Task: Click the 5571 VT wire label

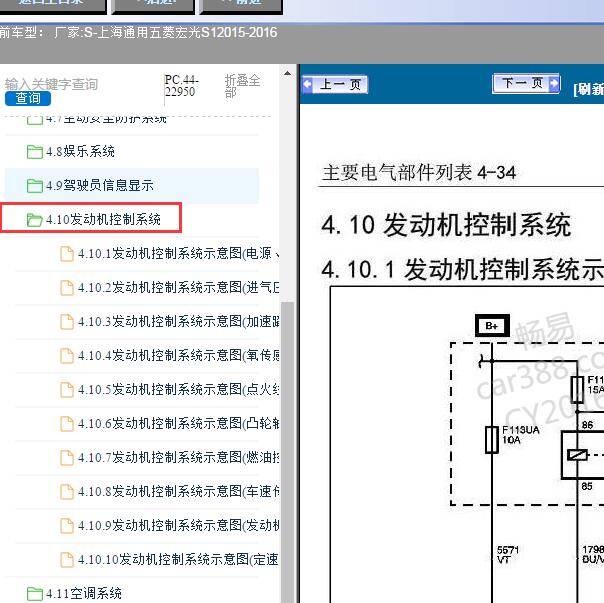Action: tap(508, 554)
